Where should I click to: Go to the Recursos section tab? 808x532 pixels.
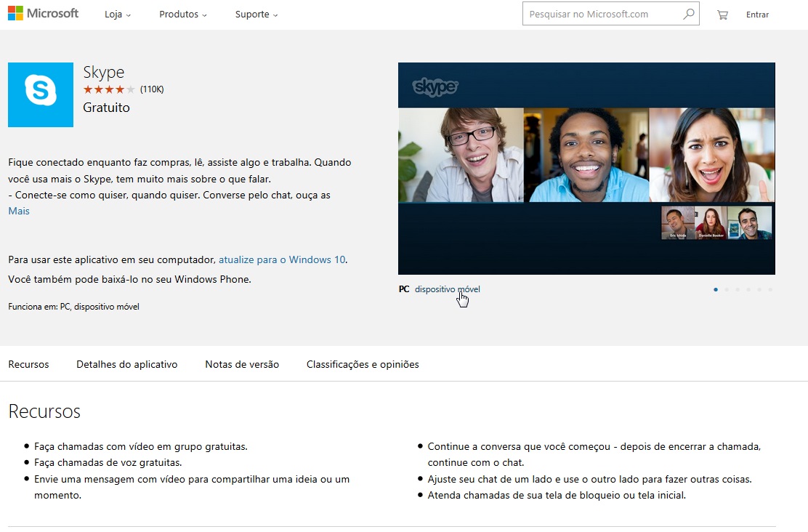coord(28,364)
